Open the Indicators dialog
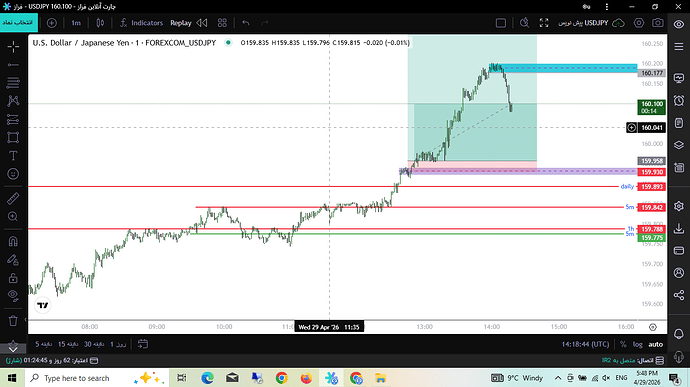 [x=141, y=23]
